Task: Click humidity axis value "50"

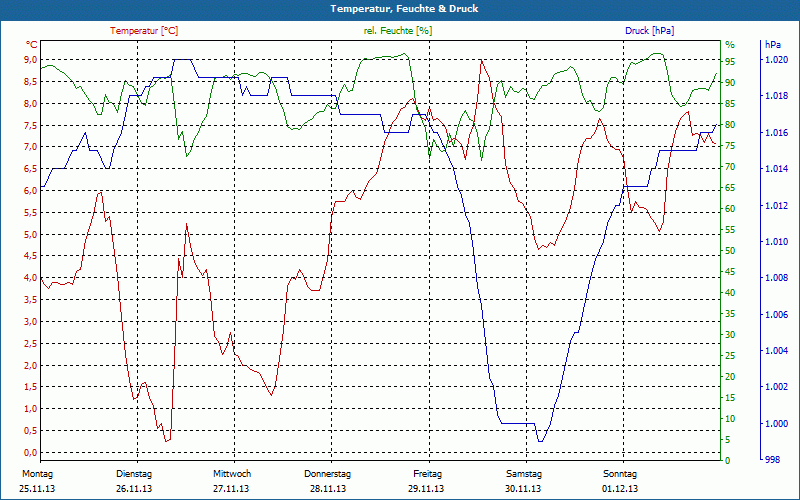Action: tap(730, 251)
